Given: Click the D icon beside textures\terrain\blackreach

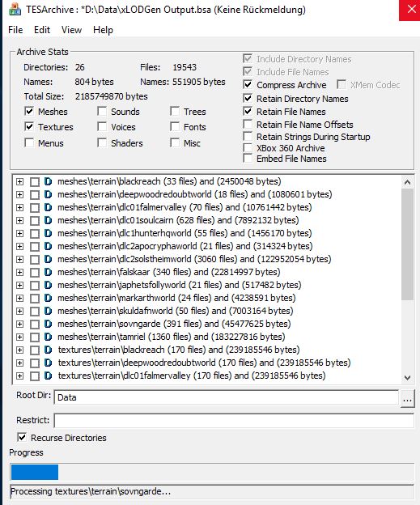Looking at the screenshot, I should coord(48,350).
